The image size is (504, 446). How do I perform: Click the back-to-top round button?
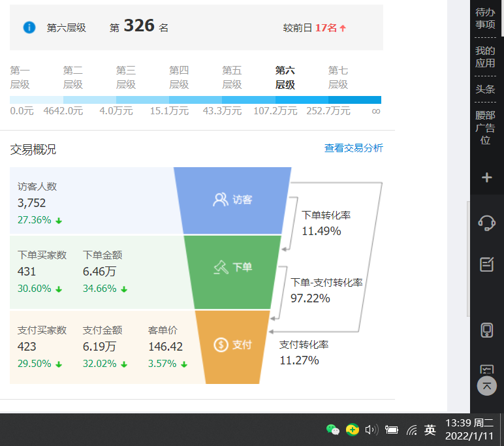[x=486, y=386]
